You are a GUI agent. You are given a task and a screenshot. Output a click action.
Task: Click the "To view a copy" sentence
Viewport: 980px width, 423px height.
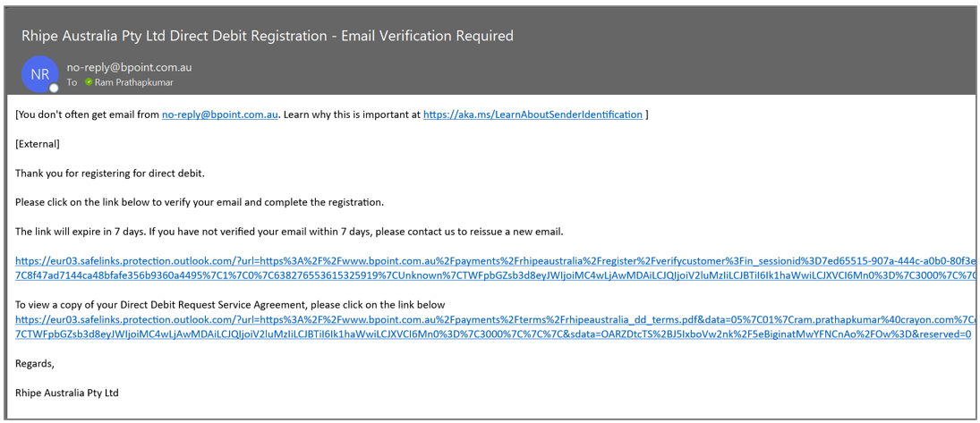pyautogui.click(x=230, y=305)
